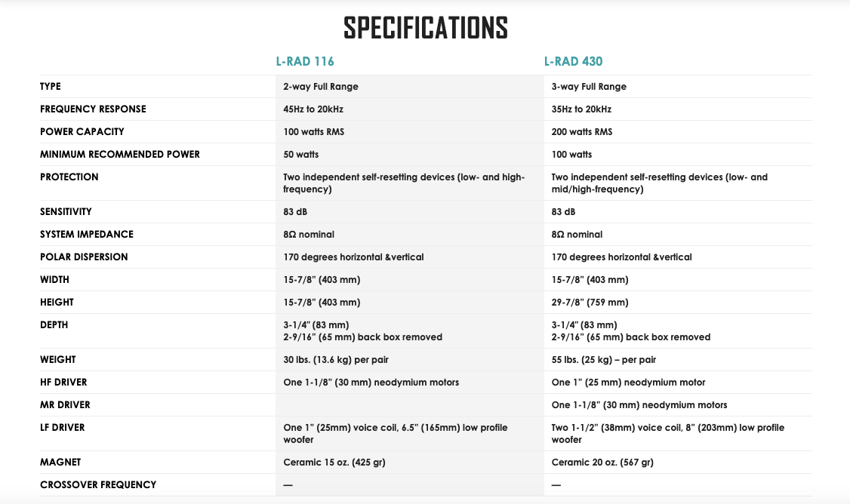Select the POWER CAPACITY row label
This screenshot has width=850, height=504.
82,132
